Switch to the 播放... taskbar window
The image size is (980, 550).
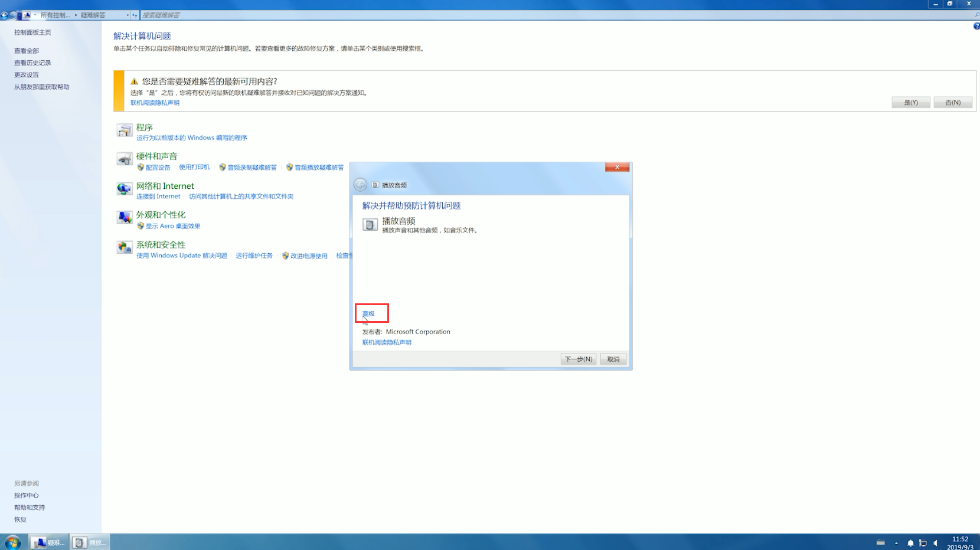pos(90,542)
